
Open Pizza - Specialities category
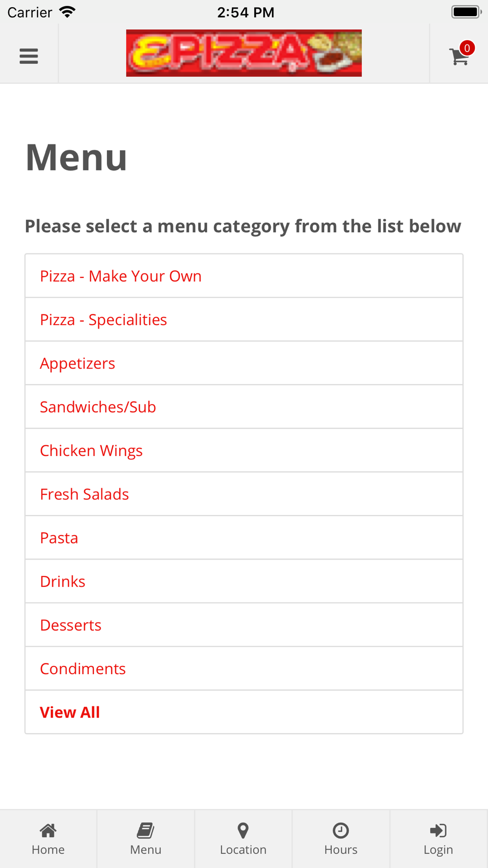[103, 320]
